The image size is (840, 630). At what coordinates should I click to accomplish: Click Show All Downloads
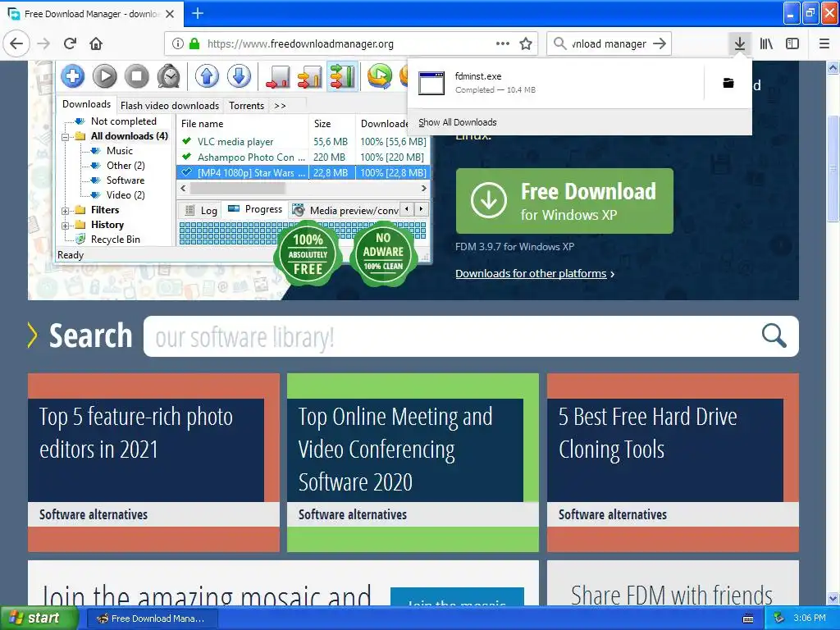[458, 122]
